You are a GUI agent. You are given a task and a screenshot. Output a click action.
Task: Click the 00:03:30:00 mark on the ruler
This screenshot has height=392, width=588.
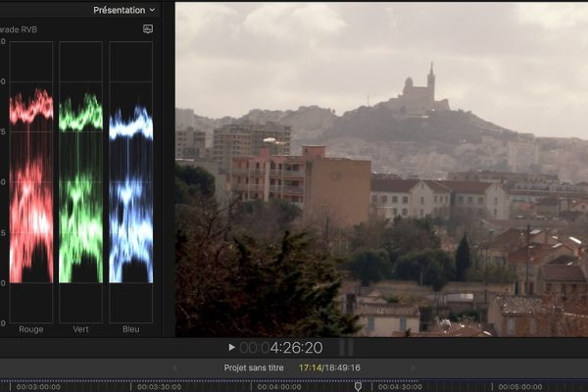click(x=159, y=387)
